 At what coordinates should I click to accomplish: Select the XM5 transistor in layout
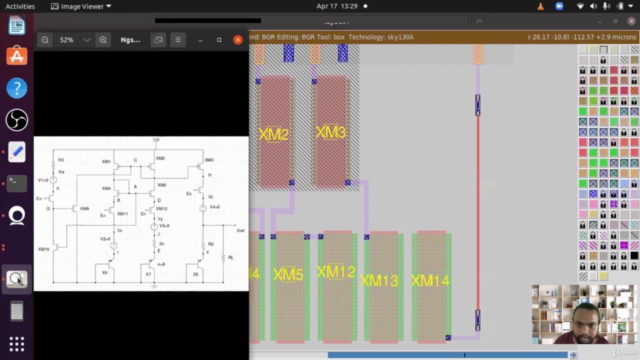pos(289,288)
